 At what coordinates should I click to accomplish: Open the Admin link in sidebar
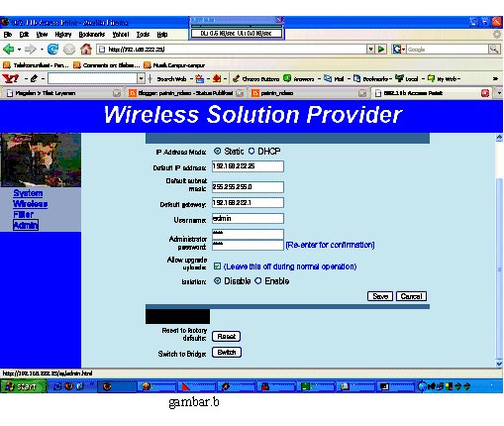(x=26, y=225)
